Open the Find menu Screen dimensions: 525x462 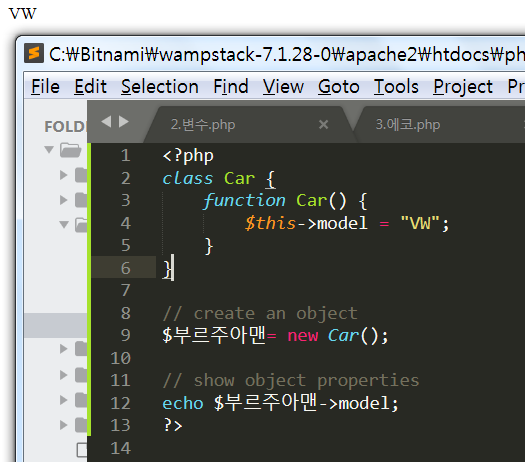pos(231,87)
